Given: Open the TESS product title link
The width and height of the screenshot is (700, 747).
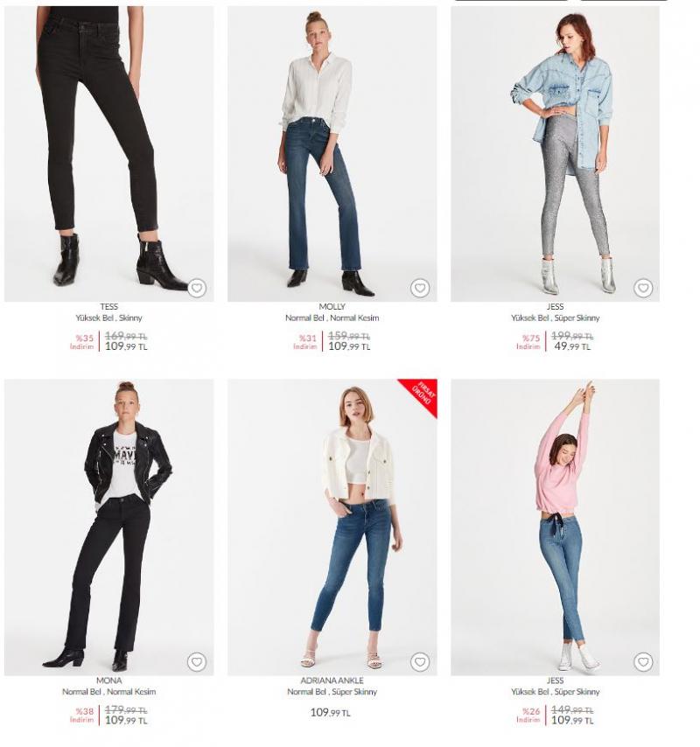Looking at the screenshot, I should click(x=109, y=307).
